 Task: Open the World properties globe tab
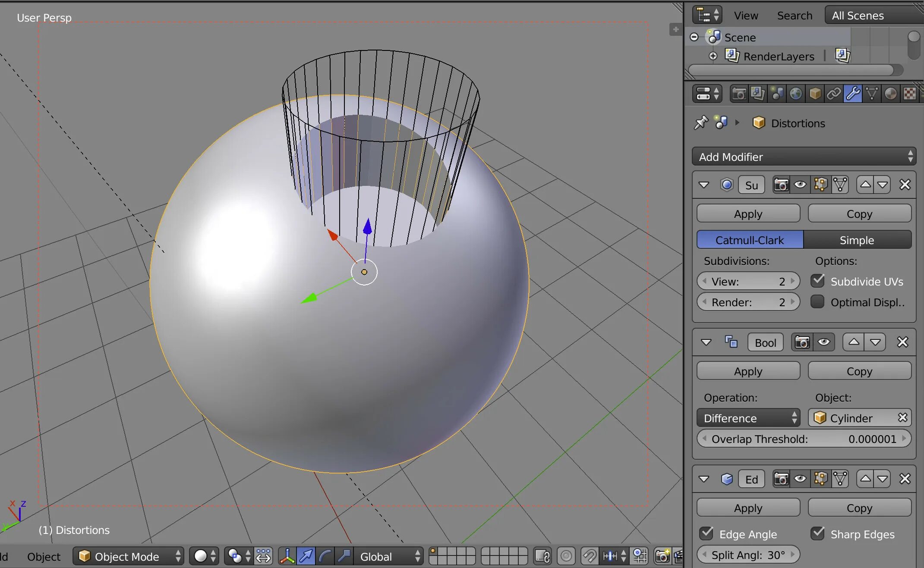(x=796, y=94)
